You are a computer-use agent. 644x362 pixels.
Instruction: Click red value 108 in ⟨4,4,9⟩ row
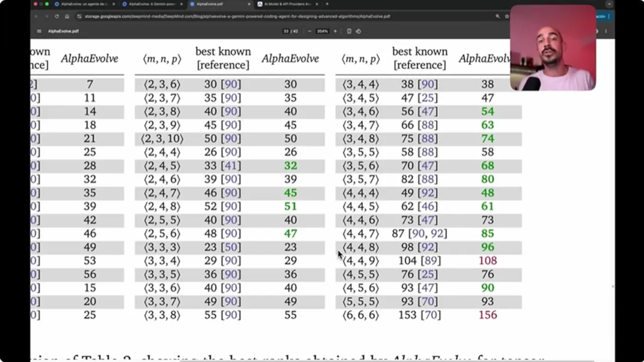(x=488, y=260)
